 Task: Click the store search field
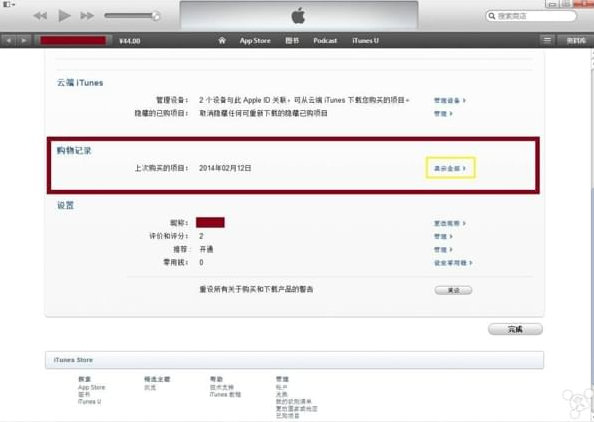tap(531, 16)
